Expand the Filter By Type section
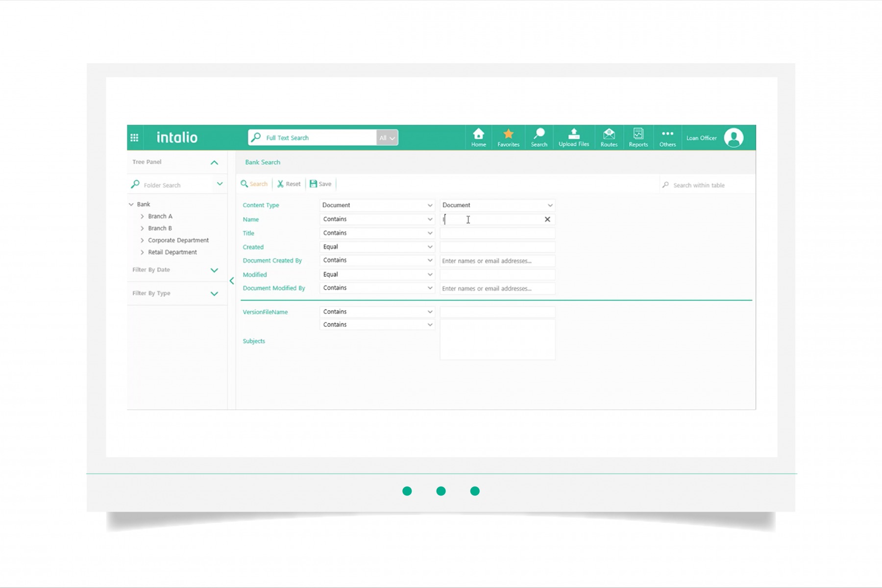 pos(214,294)
